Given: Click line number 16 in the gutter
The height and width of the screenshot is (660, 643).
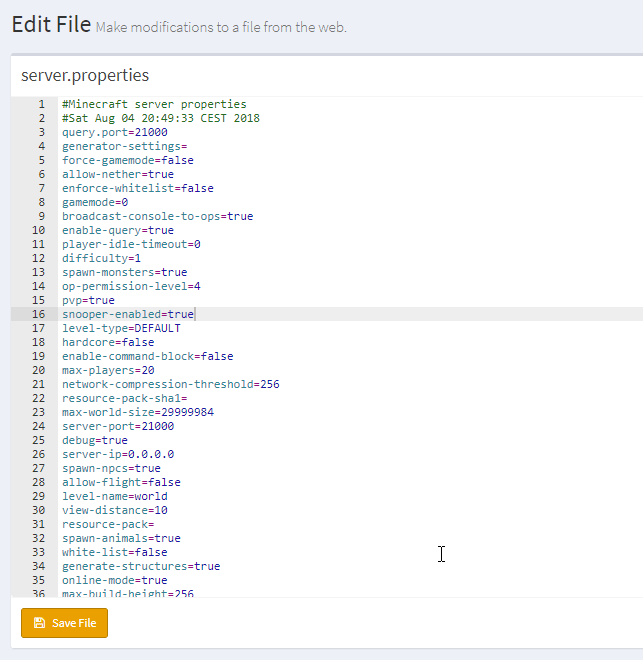Looking at the screenshot, I should click(39, 314).
